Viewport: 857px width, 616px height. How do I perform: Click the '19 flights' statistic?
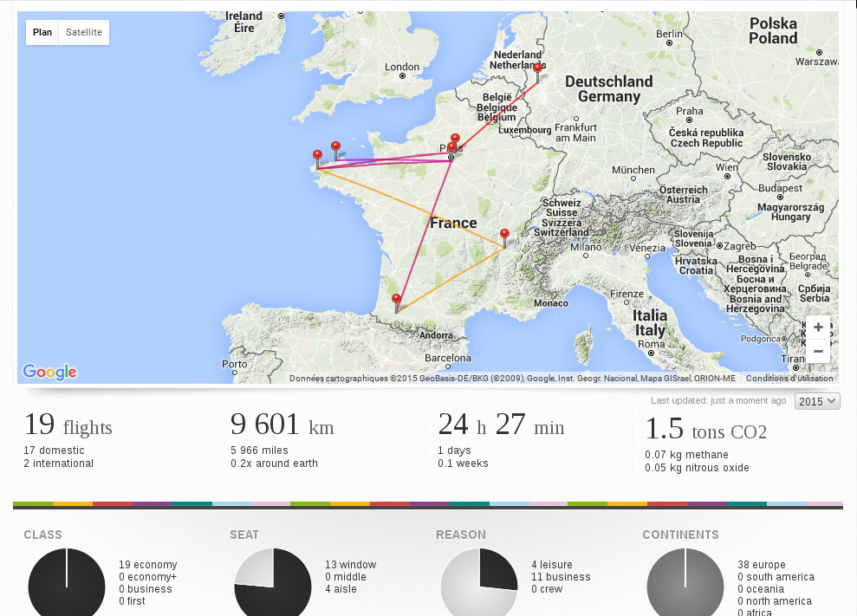click(x=68, y=425)
